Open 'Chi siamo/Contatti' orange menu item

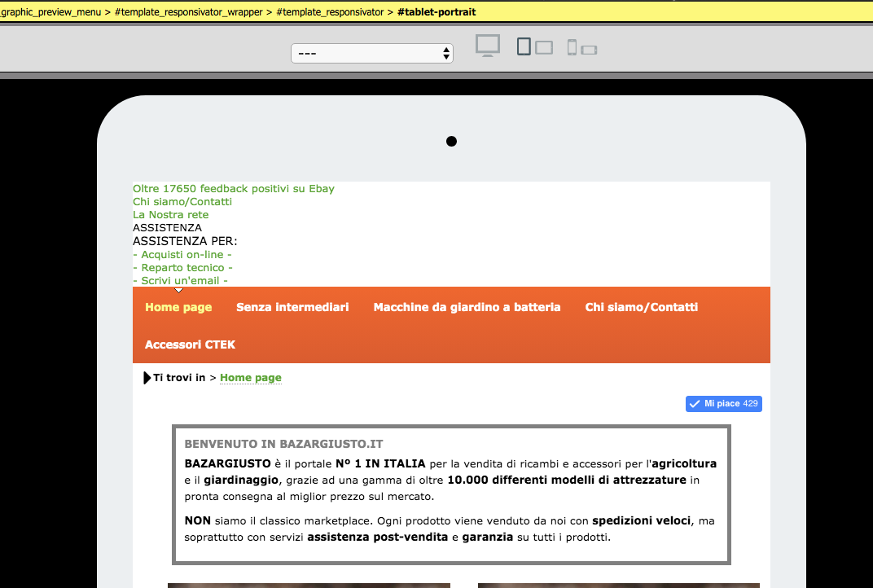[642, 307]
